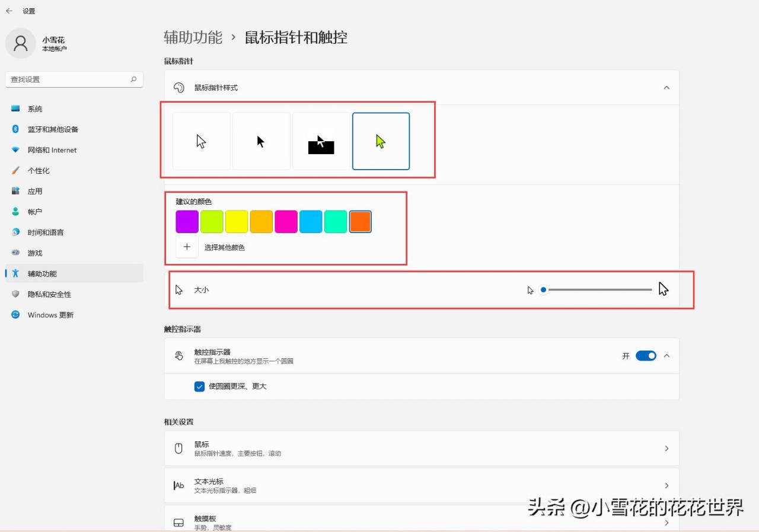Click the Bluetooth icon in sidebar
759x532 pixels.
tap(15, 129)
